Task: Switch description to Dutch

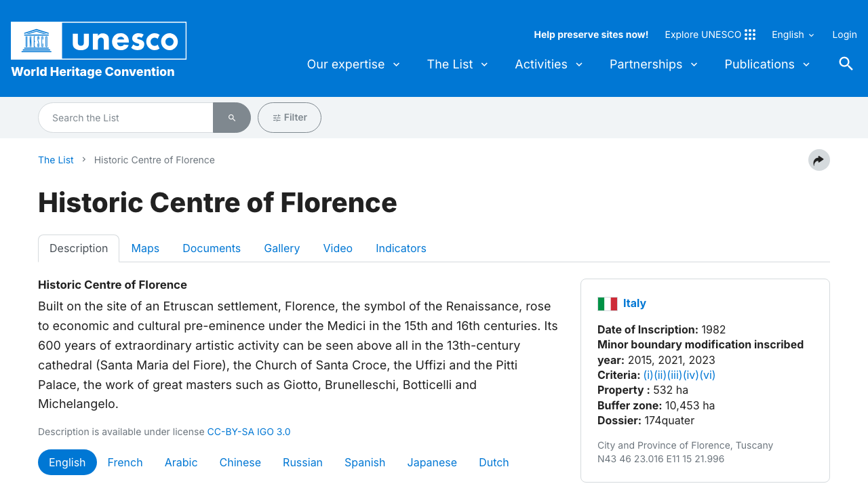Action: [494, 462]
